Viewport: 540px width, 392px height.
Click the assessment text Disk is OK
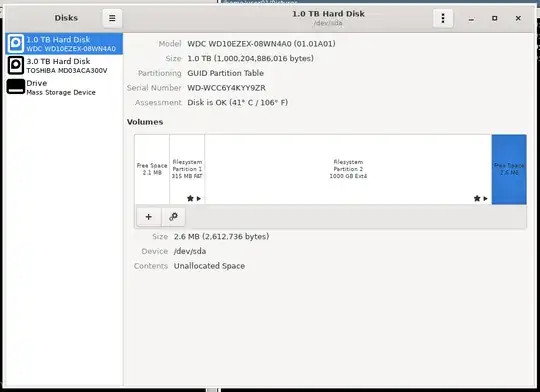pyautogui.click(x=238, y=103)
